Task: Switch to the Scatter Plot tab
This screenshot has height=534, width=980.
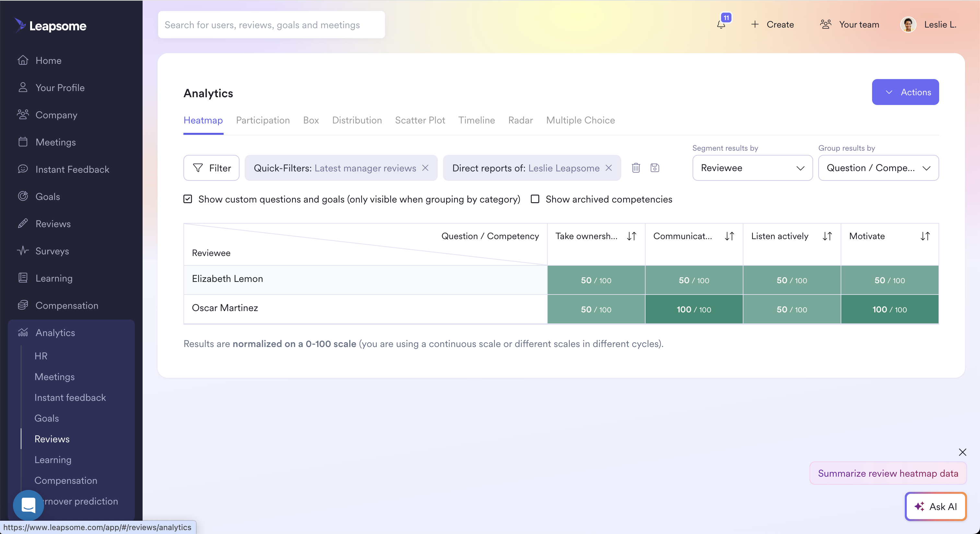Action: click(420, 120)
